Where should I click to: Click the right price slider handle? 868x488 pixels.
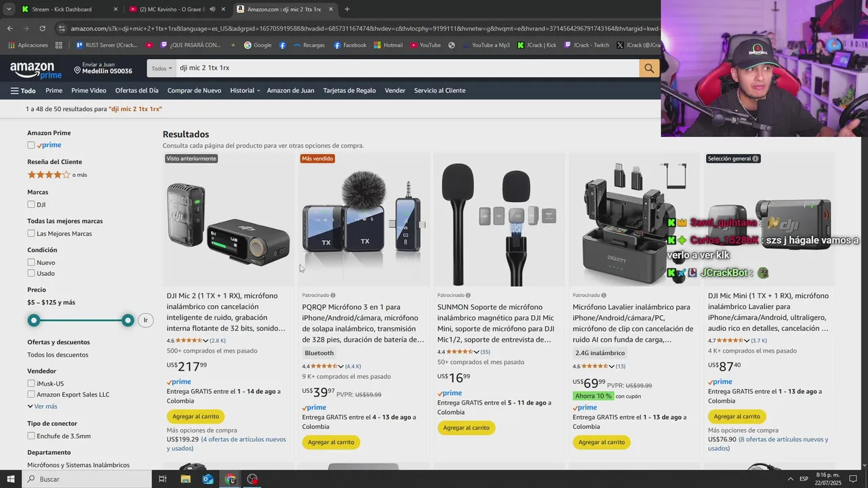tap(127, 320)
